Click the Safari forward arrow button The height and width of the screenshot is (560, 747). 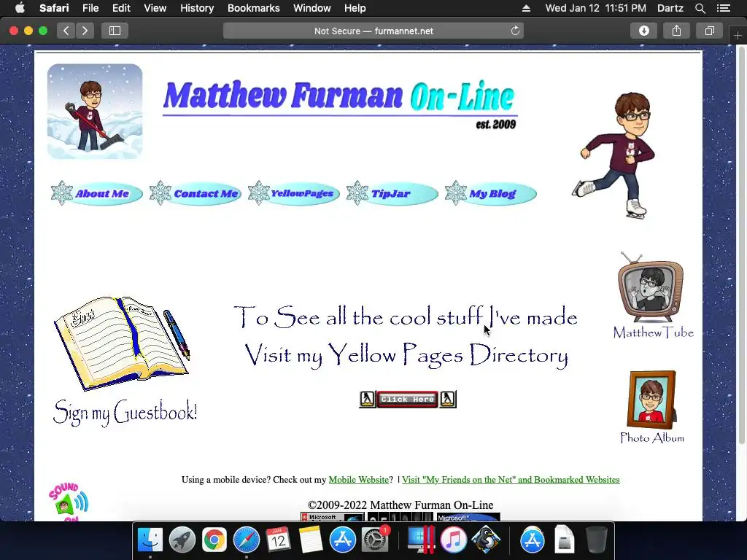pos(85,31)
